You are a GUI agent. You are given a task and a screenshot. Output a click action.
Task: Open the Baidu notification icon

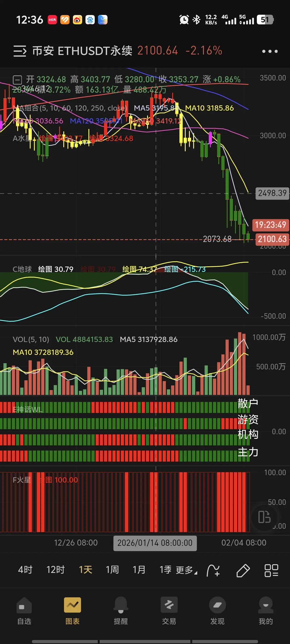point(90,20)
